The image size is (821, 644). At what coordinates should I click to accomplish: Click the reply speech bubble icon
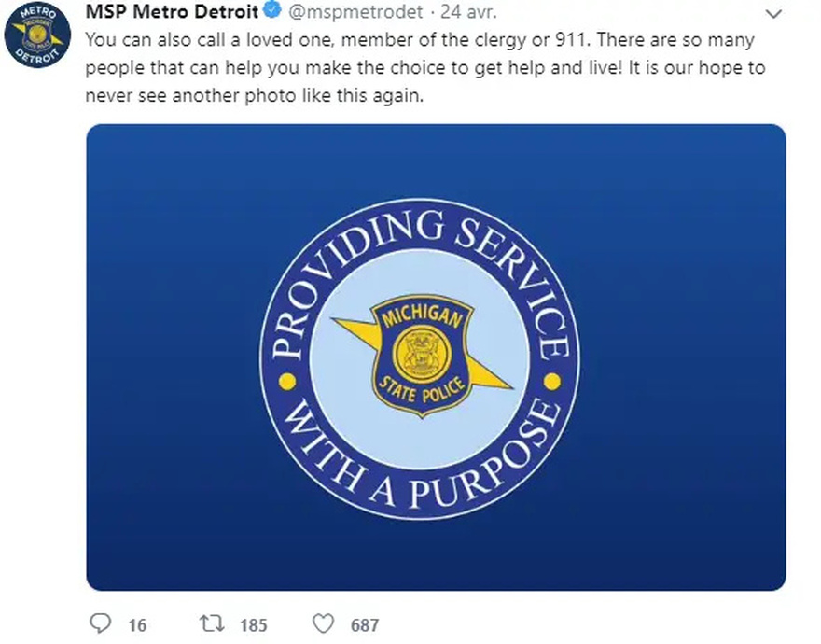[x=100, y=623]
